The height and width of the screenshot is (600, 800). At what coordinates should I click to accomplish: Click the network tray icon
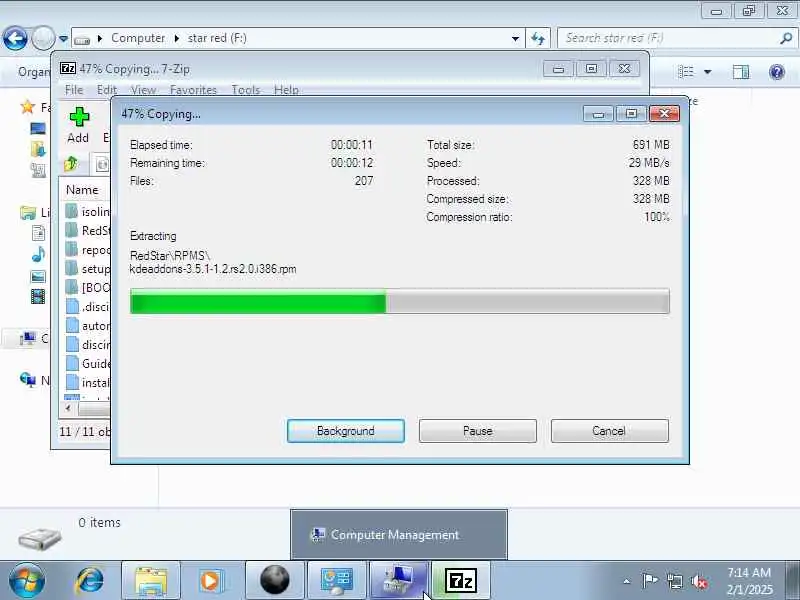click(x=674, y=581)
